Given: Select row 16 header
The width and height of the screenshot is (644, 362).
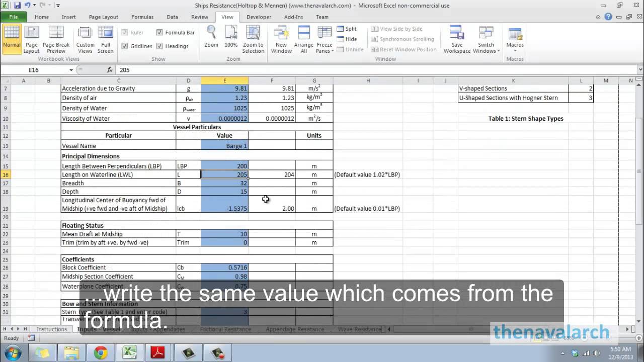Looking at the screenshot, I should click(6, 174).
